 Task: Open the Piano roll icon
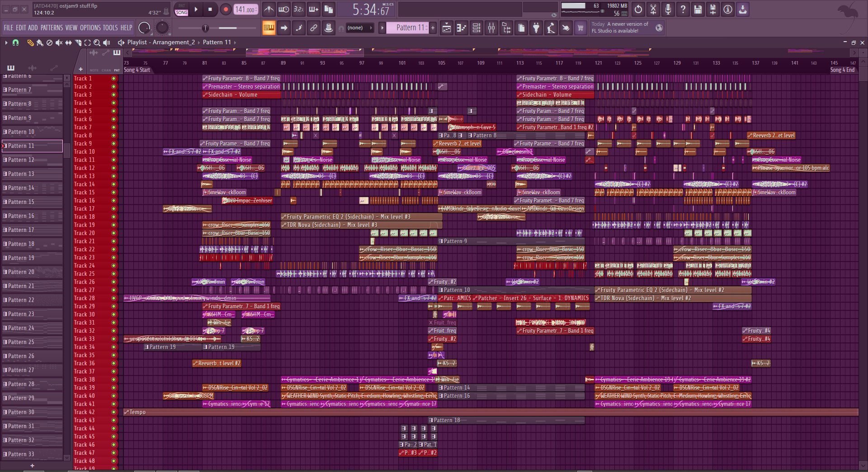[x=461, y=28]
